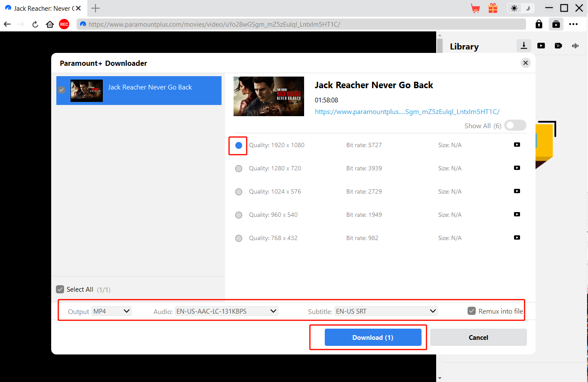Reload the page with the refresh icon
588x382 pixels.
tap(35, 25)
